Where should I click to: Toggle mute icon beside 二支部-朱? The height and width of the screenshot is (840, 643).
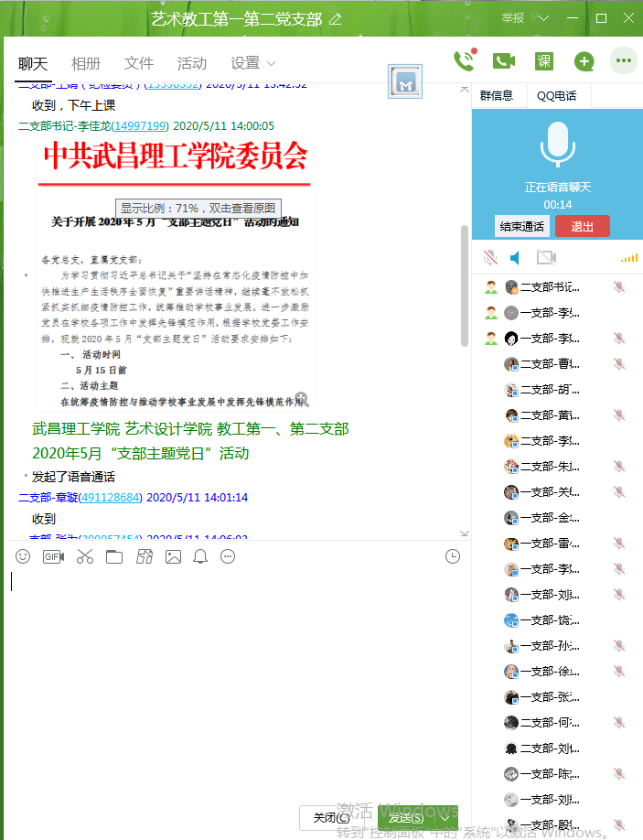pyautogui.click(x=619, y=467)
